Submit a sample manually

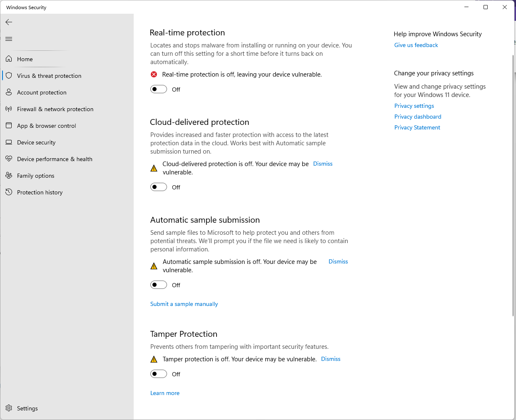pyautogui.click(x=184, y=304)
